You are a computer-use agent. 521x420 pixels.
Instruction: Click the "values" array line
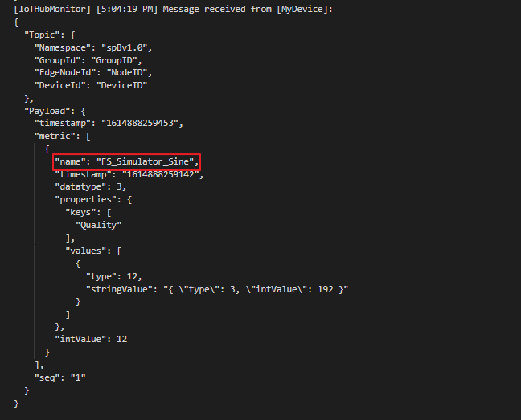point(93,251)
